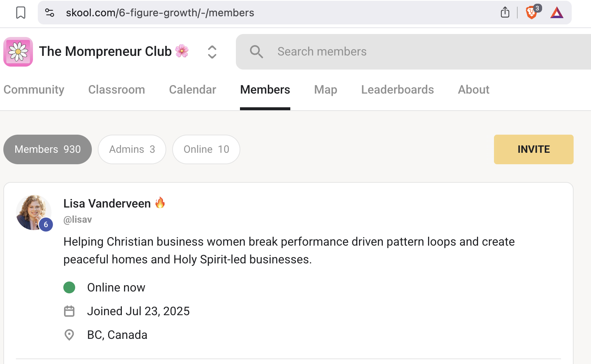
Task: Expand the community switcher chevrons
Action: (212, 52)
